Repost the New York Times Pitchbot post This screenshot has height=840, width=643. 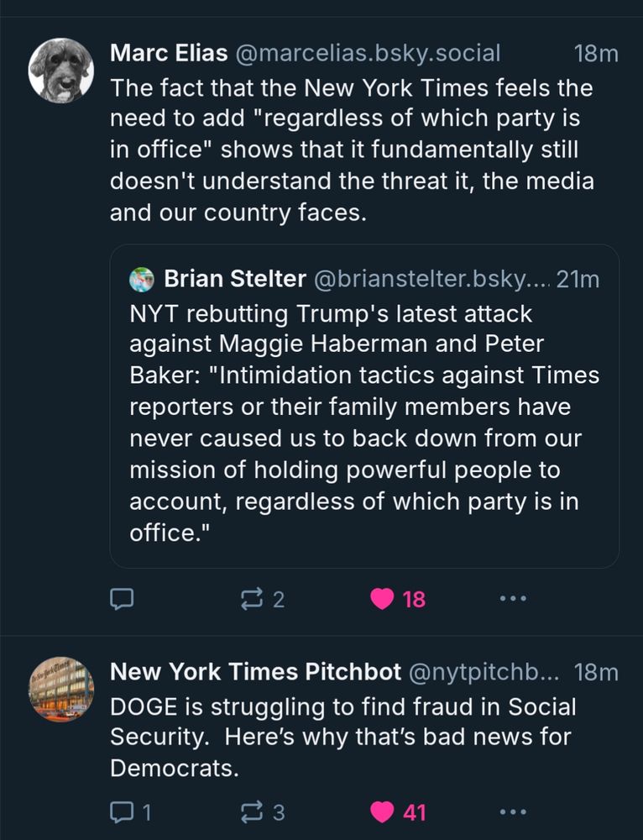pyautogui.click(x=251, y=812)
